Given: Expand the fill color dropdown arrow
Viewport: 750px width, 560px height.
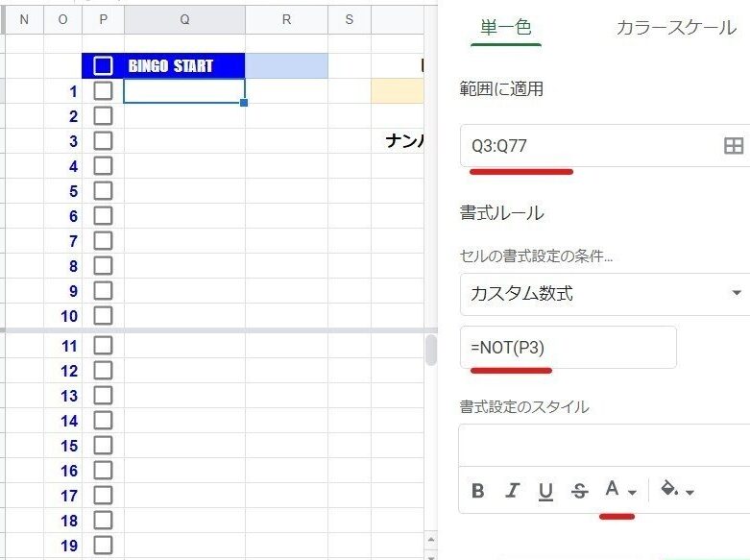Looking at the screenshot, I should pos(690,493).
